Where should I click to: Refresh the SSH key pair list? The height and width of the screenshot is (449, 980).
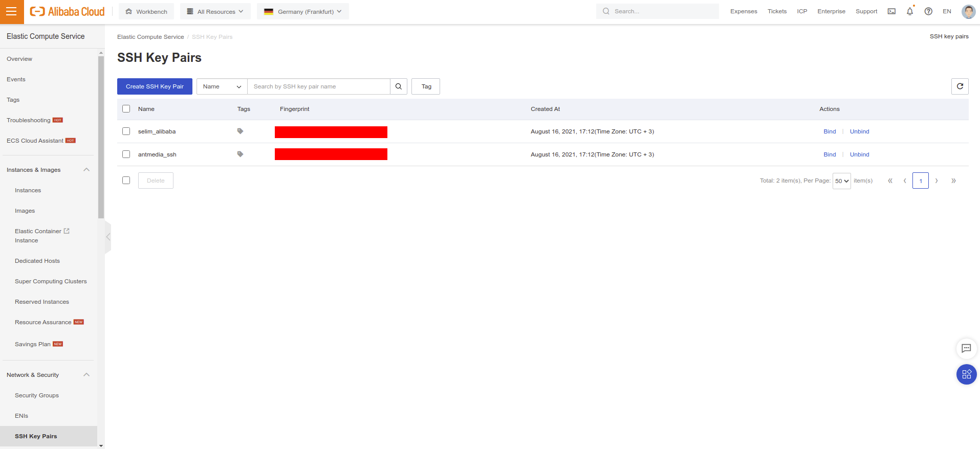point(960,86)
